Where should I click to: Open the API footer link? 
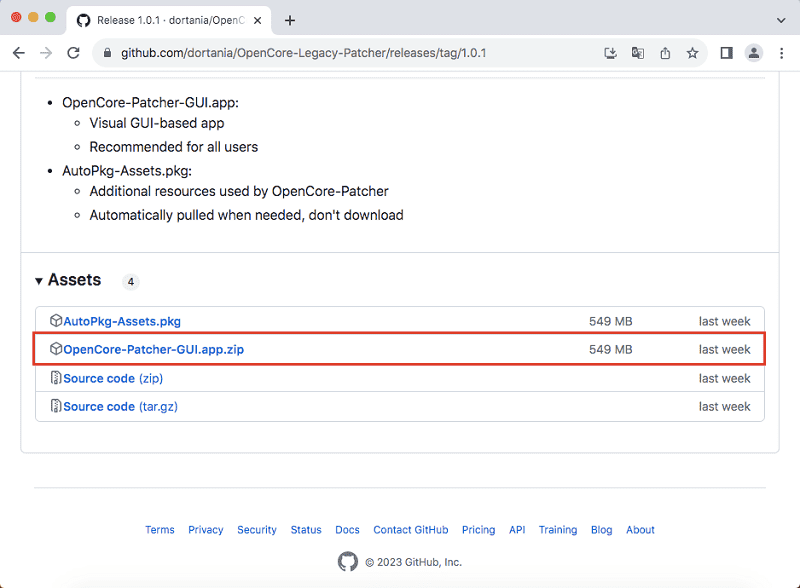pos(517,530)
